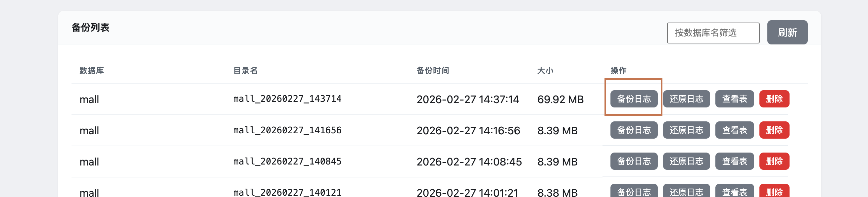Click the 刷新 refresh button
This screenshot has height=197, width=868.
pos(787,33)
